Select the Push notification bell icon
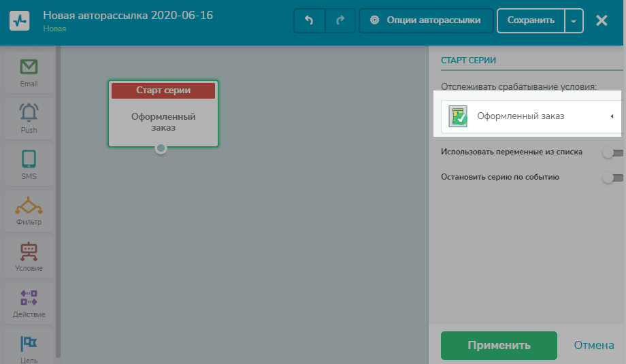626x364 pixels. tap(29, 112)
